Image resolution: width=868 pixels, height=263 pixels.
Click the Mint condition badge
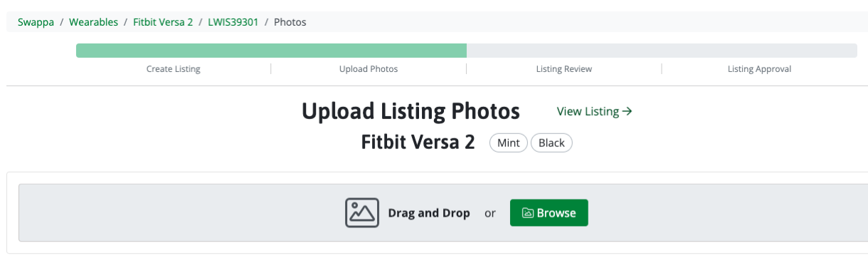[x=508, y=143]
